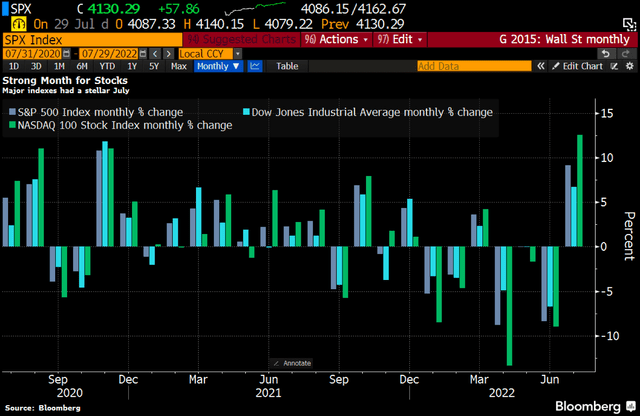Open the Monthly periodicity dropdown

[218, 66]
